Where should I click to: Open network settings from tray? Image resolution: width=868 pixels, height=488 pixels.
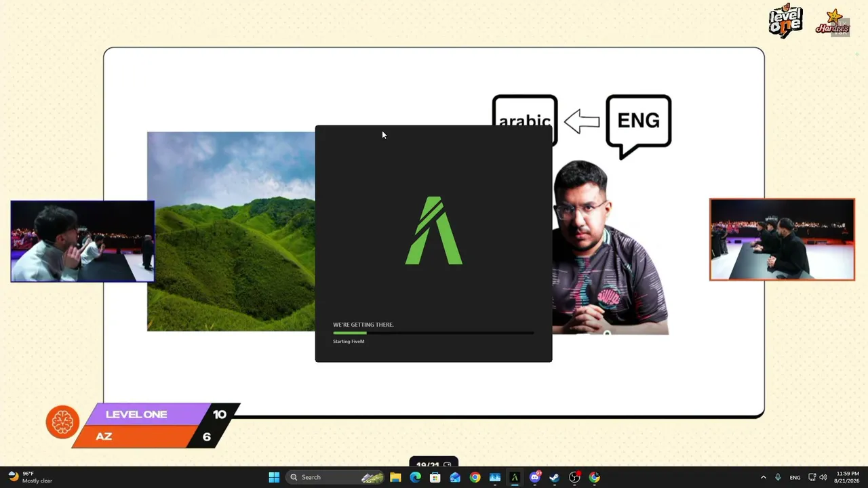812,477
